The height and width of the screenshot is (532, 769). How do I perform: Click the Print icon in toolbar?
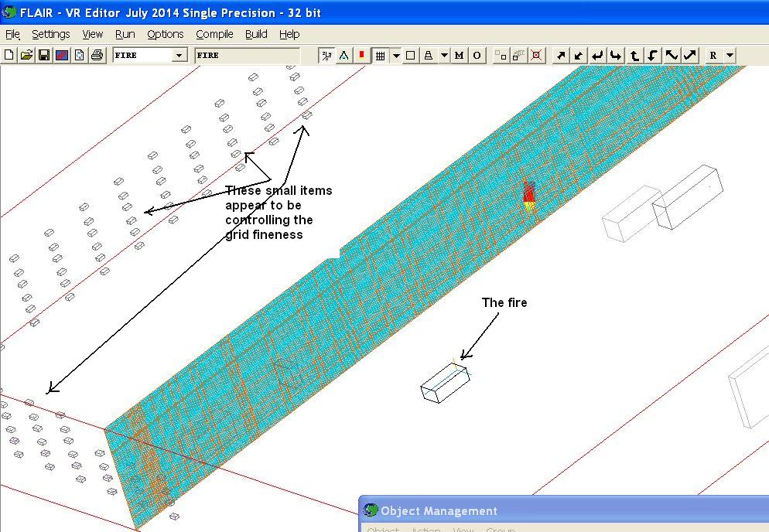click(97, 55)
